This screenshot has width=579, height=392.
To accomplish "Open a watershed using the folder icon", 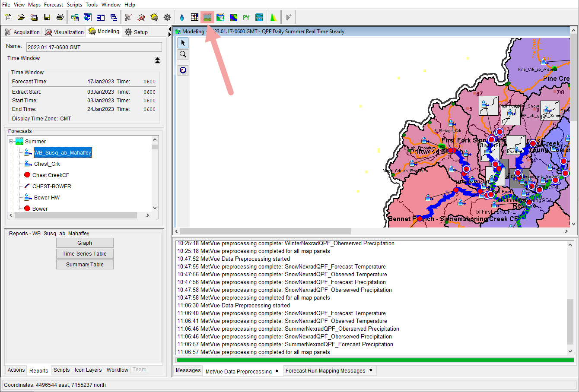I will pyautogui.click(x=21, y=17).
